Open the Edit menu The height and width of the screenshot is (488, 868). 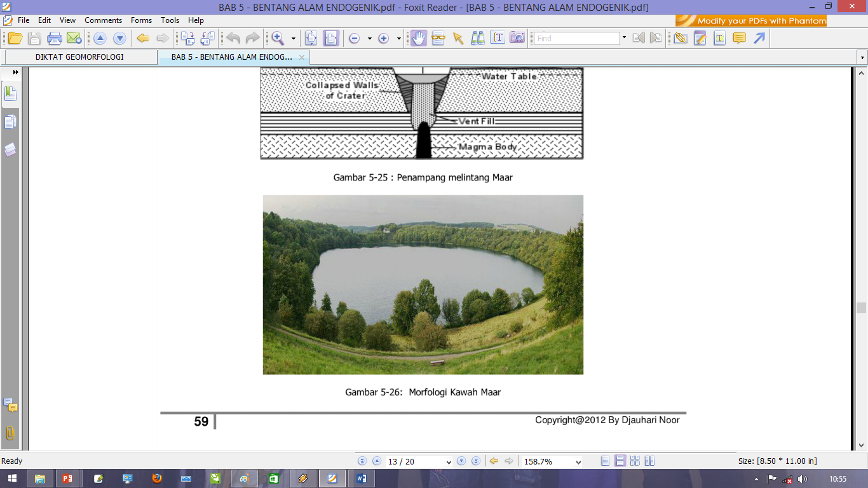point(44,20)
